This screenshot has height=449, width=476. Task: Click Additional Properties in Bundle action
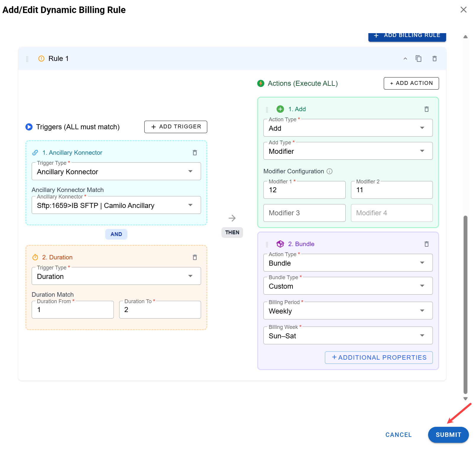[x=378, y=358]
